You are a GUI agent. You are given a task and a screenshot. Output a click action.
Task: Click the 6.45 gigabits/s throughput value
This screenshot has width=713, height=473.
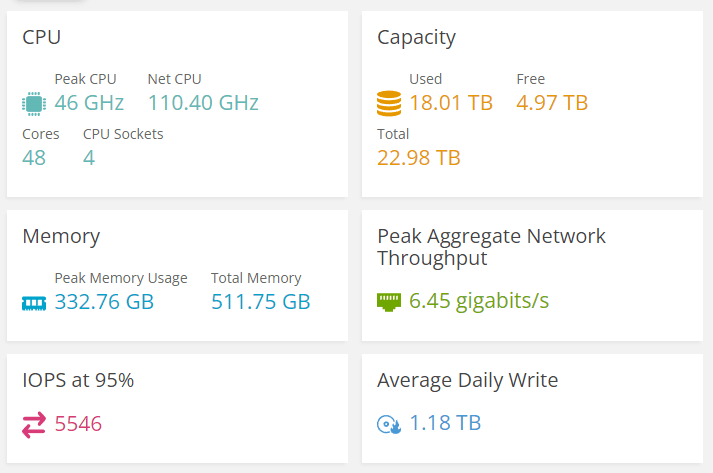click(479, 301)
